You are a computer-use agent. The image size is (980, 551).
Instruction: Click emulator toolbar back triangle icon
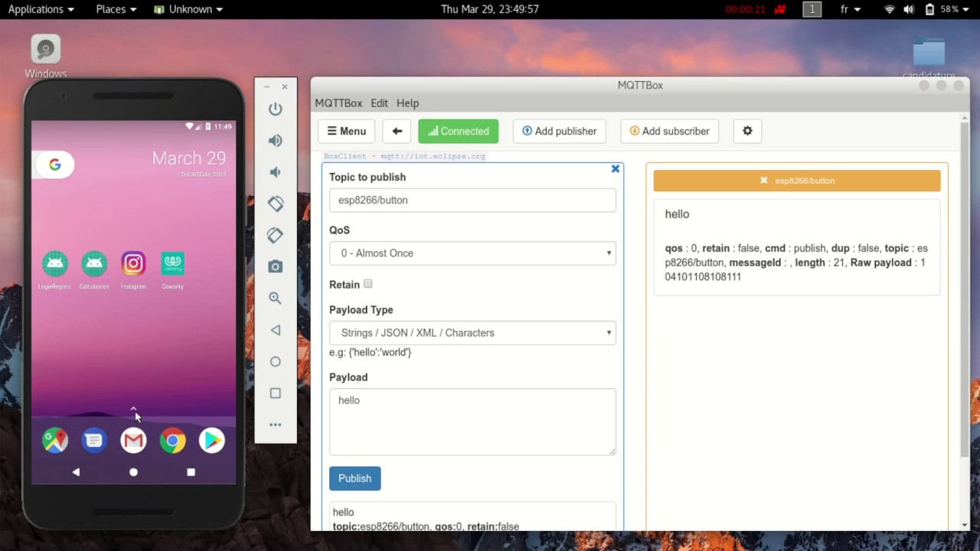click(276, 330)
